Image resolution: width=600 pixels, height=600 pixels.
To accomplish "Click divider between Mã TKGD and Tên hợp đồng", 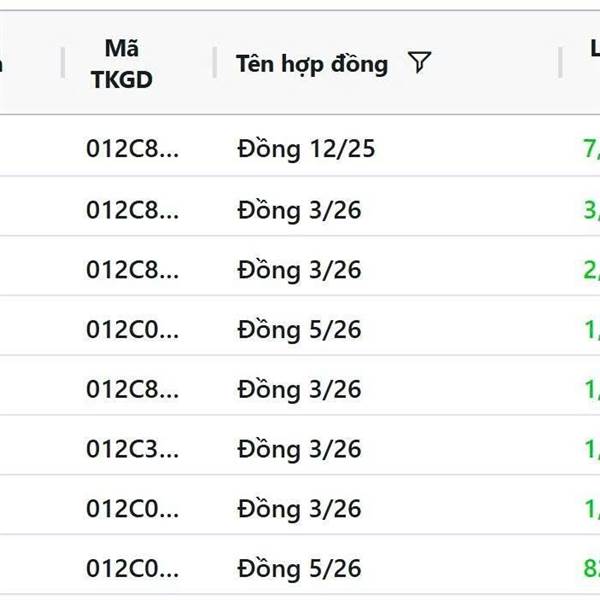I will point(215,63).
